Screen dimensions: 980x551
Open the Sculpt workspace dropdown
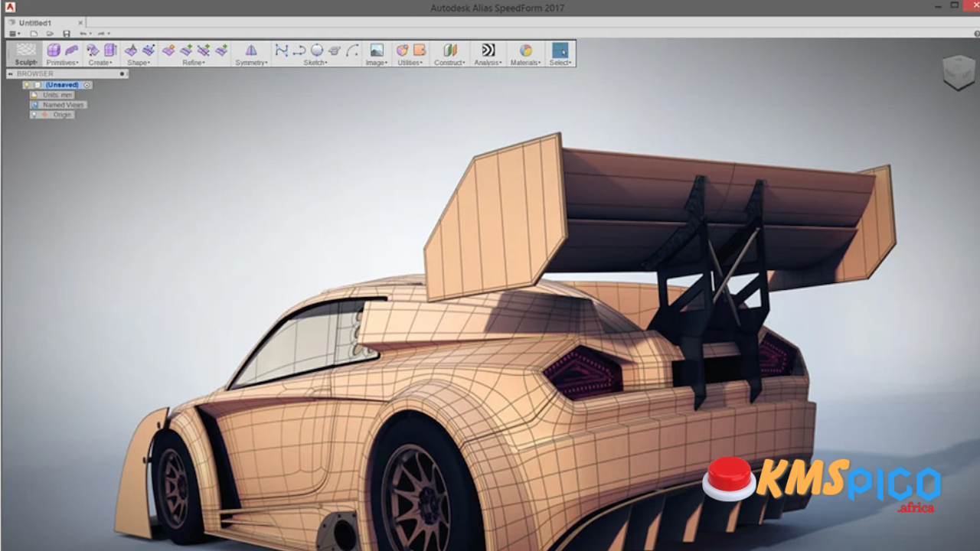point(26,63)
